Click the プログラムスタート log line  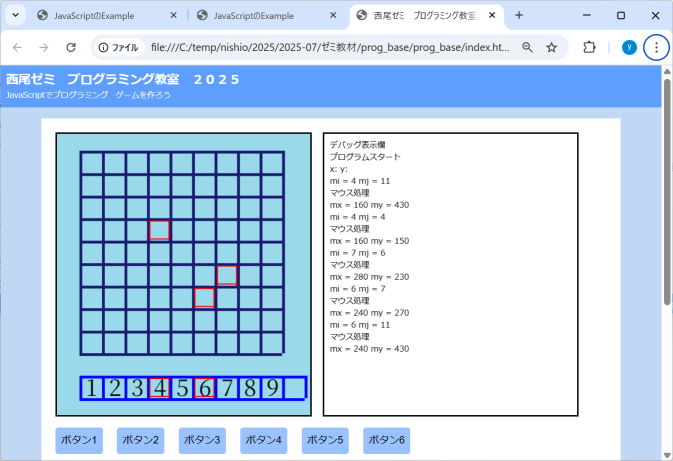pyautogui.click(x=365, y=157)
